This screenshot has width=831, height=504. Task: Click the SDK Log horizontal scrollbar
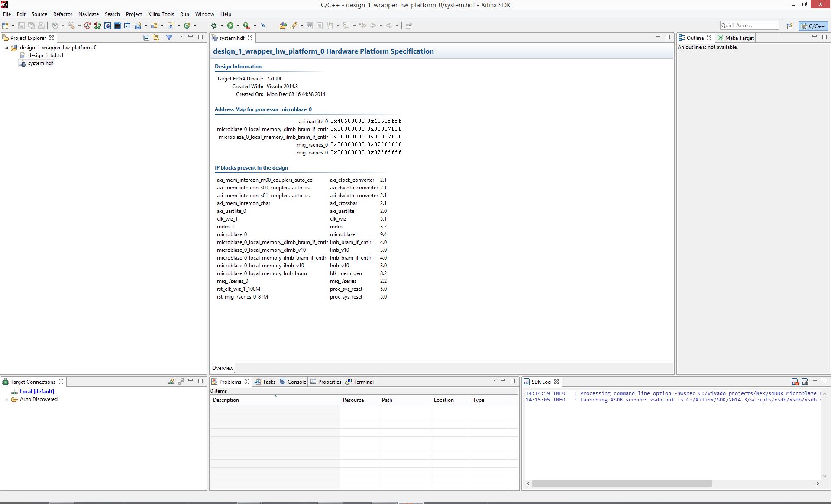[x=622, y=483]
